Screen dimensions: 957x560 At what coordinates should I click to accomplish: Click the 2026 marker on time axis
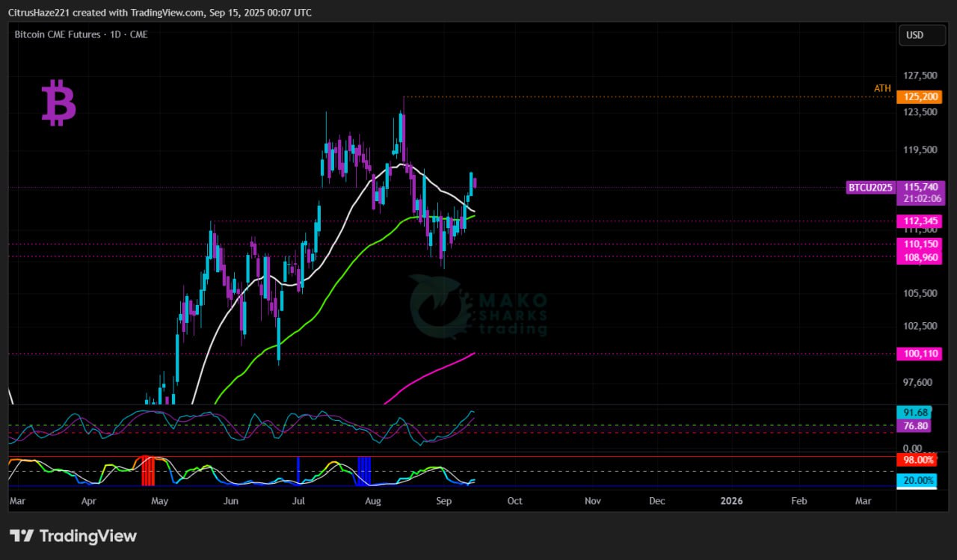click(731, 500)
